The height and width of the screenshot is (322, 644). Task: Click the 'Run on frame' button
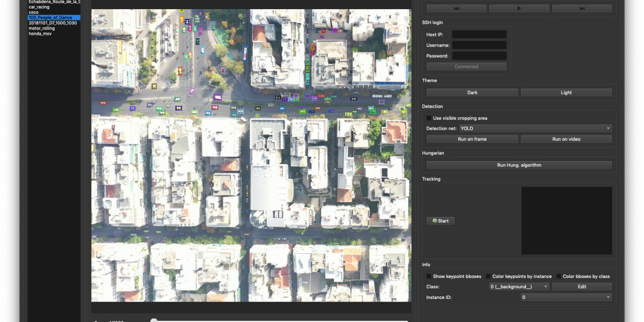(472, 139)
